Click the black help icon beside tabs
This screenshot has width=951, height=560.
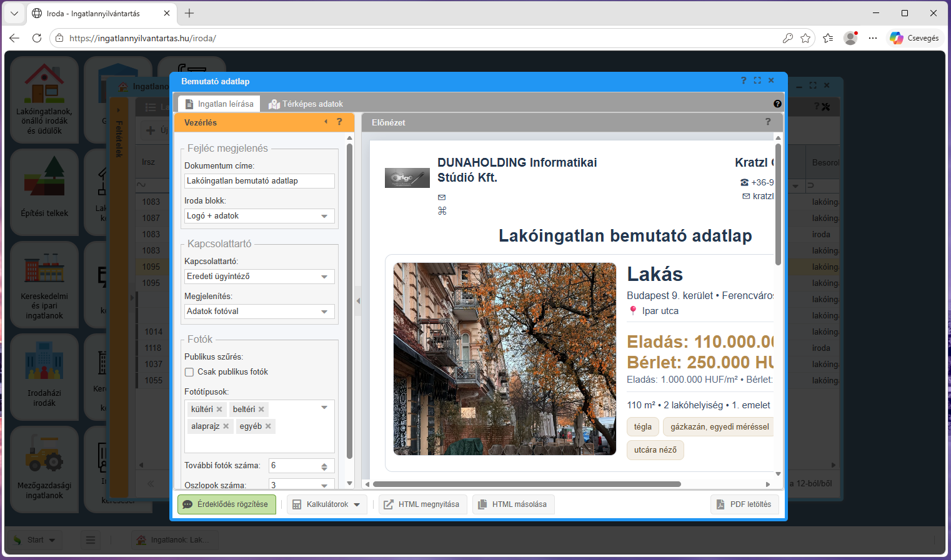(x=777, y=104)
